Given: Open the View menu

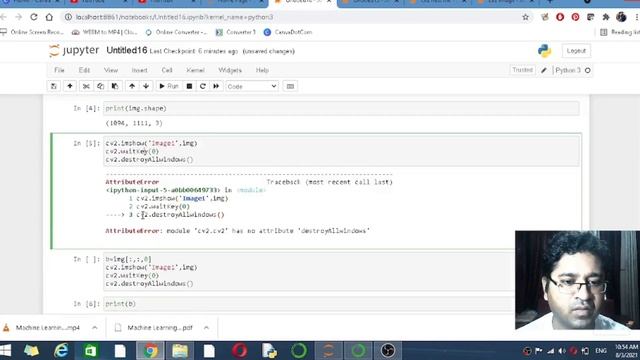Looking at the screenshot, I should 111,70.
